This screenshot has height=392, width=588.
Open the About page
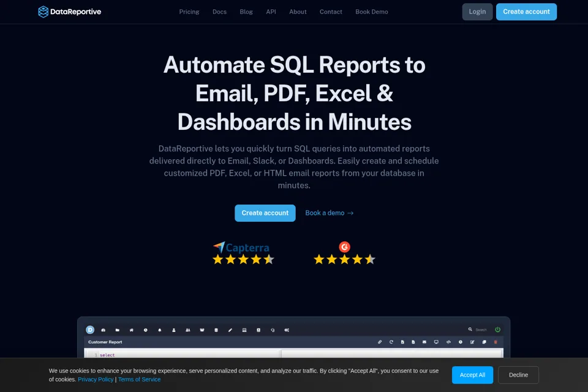(298, 12)
